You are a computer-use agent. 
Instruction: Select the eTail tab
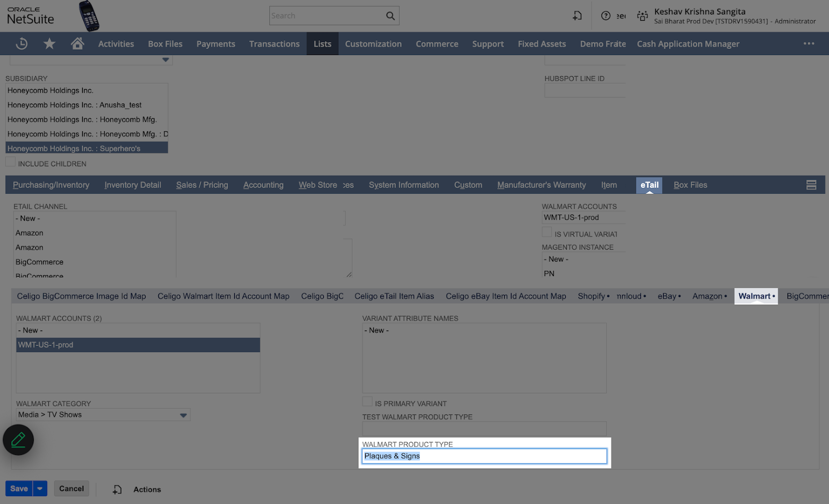(649, 185)
